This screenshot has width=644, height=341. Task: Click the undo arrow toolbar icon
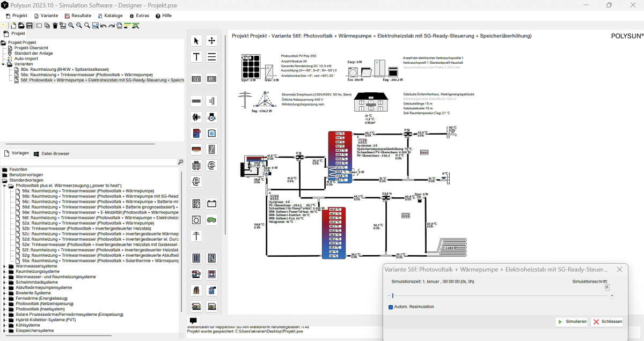pyautogui.click(x=103, y=26)
